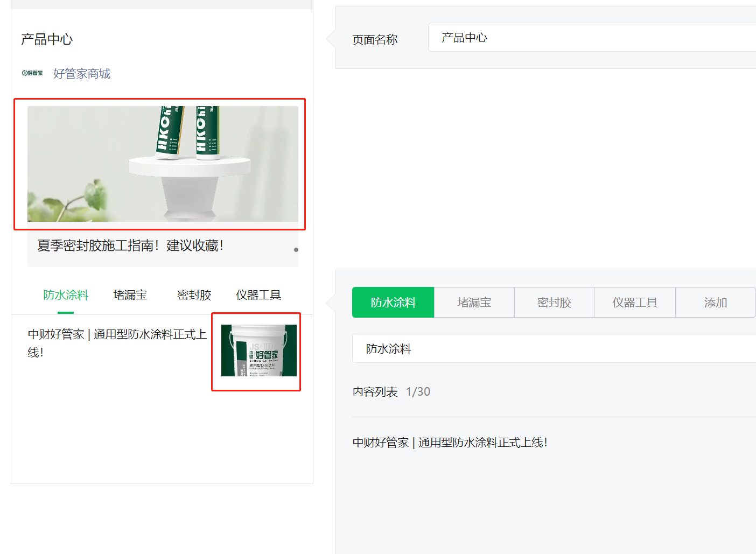
Task: Click the waterproof coating bucket thumbnail
Action: 259,350
